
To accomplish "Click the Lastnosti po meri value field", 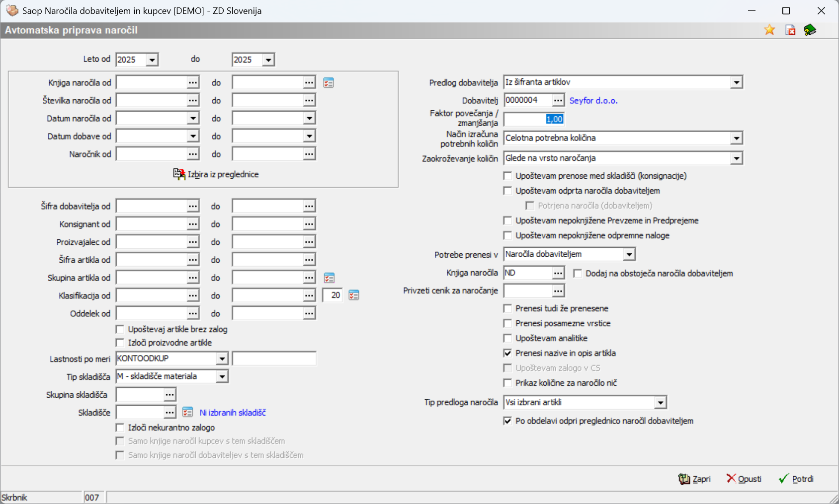I will [x=274, y=359].
